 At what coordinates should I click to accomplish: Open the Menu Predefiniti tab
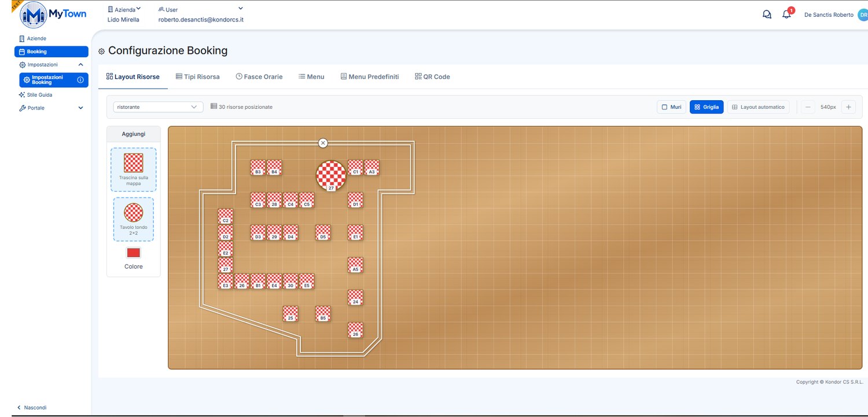click(x=370, y=76)
